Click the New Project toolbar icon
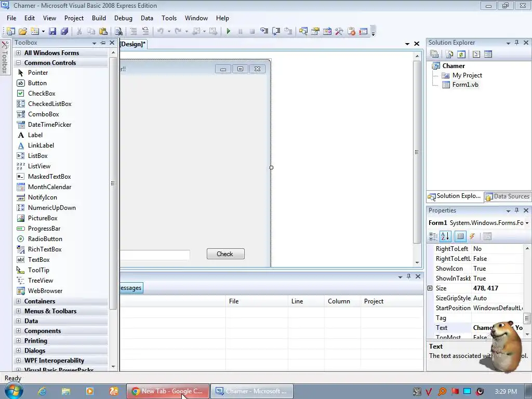This screenshot has width=532, height=399. [10, 31]
